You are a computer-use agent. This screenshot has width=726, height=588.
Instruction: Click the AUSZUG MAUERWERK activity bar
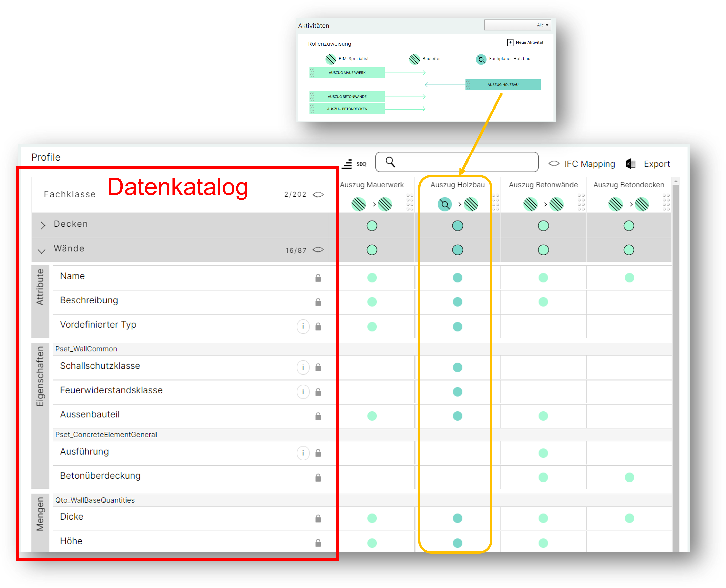pos(347,73)
